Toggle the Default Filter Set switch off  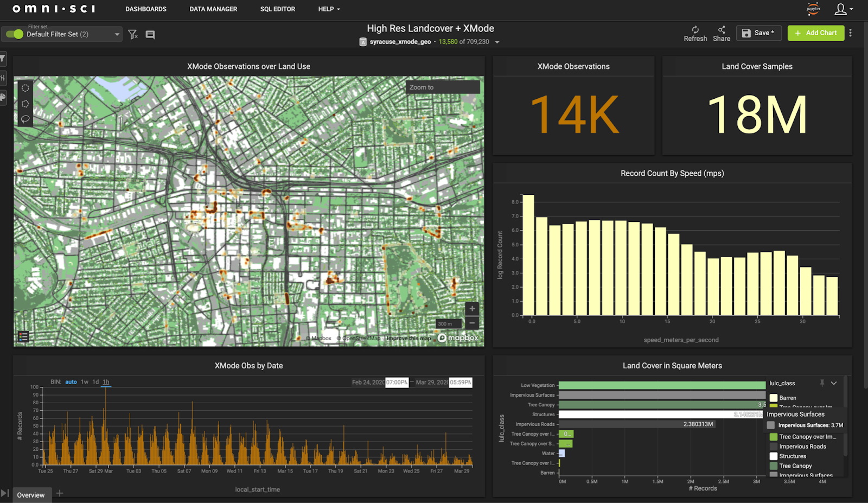pos(15,34)
